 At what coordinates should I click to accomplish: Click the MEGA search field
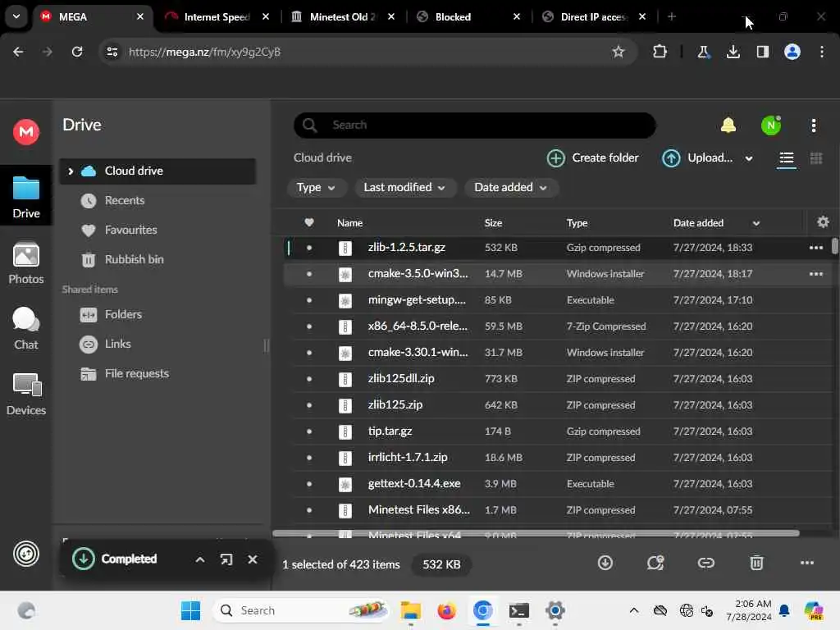point(475,126)
